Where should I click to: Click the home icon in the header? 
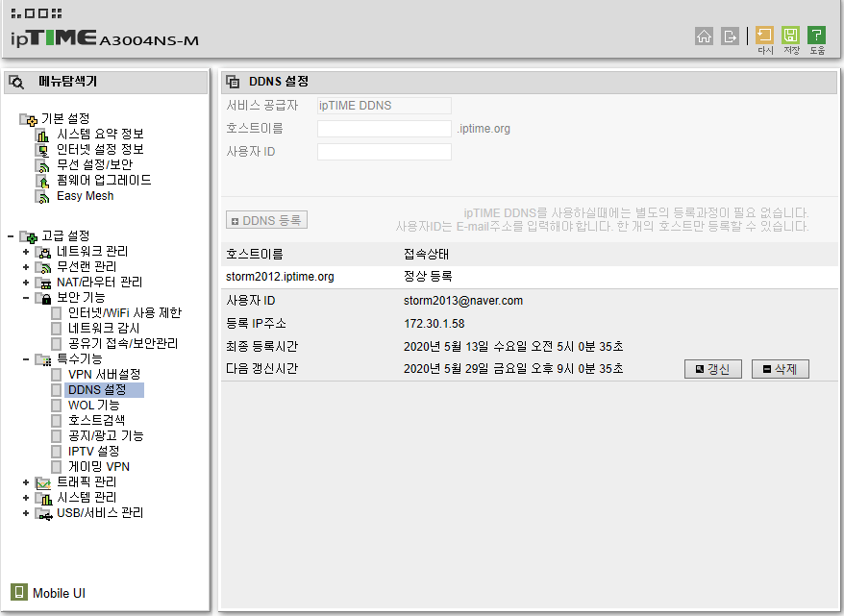pyautogui.click(x=704, y=37)
